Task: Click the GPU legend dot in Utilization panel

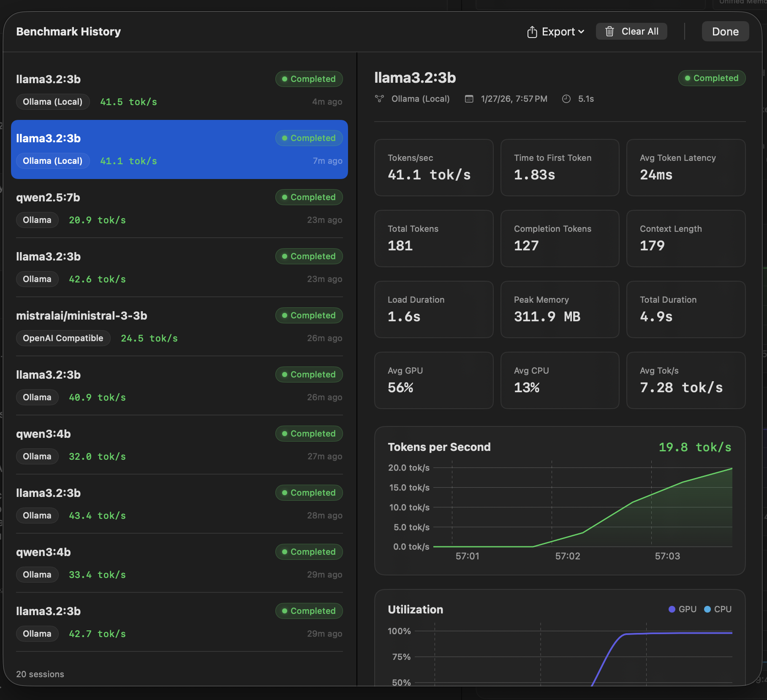Action: click(672, 609)
